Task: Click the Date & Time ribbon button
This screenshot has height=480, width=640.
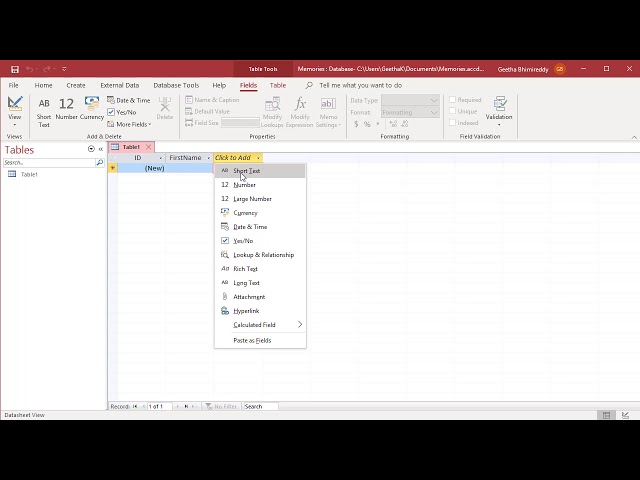Action: (x=129, y=100)
